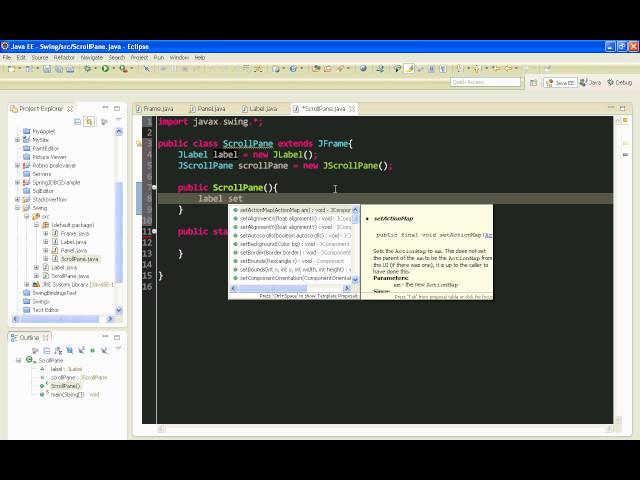640x480 pixels.
Task: Switch to the Panel.java editor tab
Action: [208, 109]
